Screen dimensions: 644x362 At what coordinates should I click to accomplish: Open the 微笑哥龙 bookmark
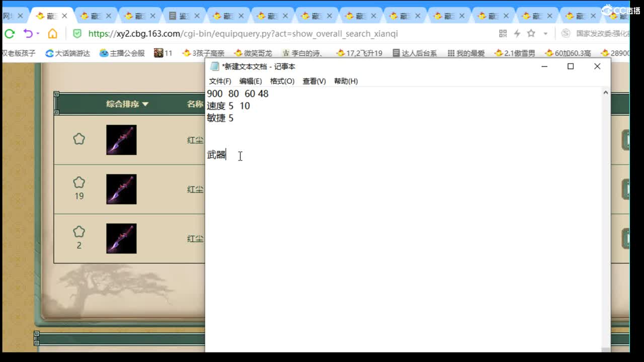(253, 53)
